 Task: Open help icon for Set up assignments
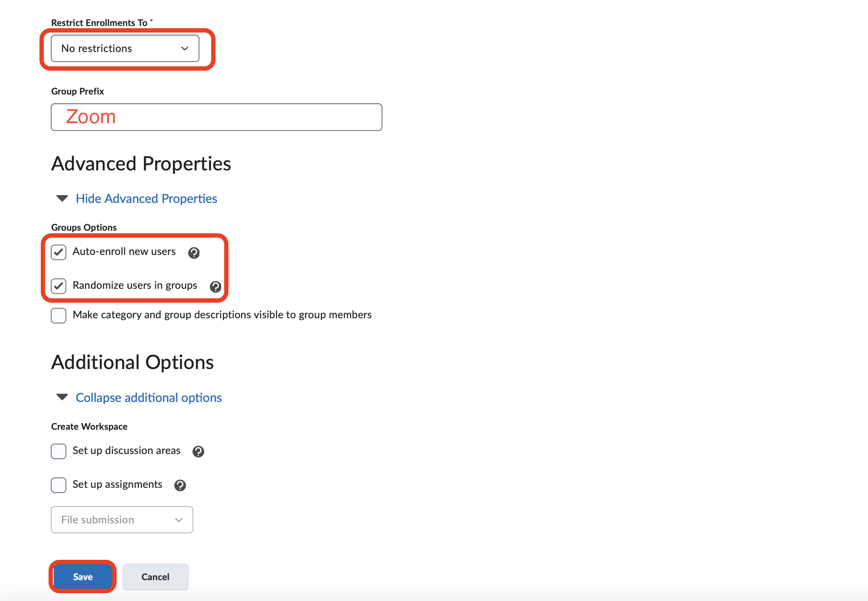click(x=180, y=485)
